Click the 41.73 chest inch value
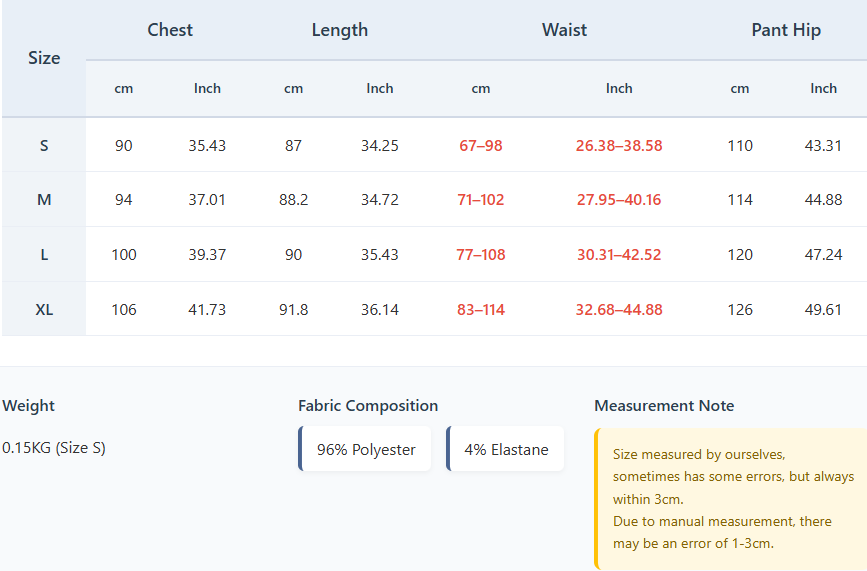The height and width of the screenshot is (571, 867). click(x=207, y=310)
